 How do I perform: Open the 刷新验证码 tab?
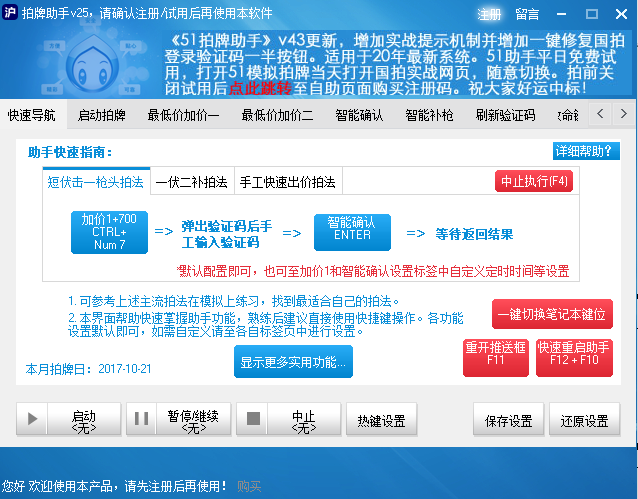[x=505, y=115]
